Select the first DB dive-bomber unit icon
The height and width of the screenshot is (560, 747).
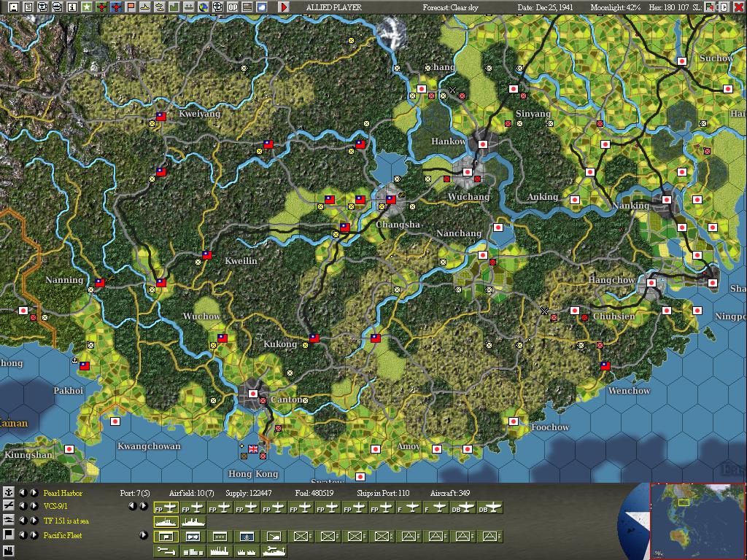point(463,507)
